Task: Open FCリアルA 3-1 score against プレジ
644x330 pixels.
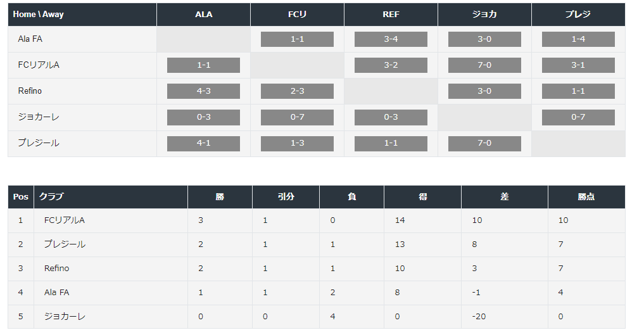Action: tap(578, 65)
